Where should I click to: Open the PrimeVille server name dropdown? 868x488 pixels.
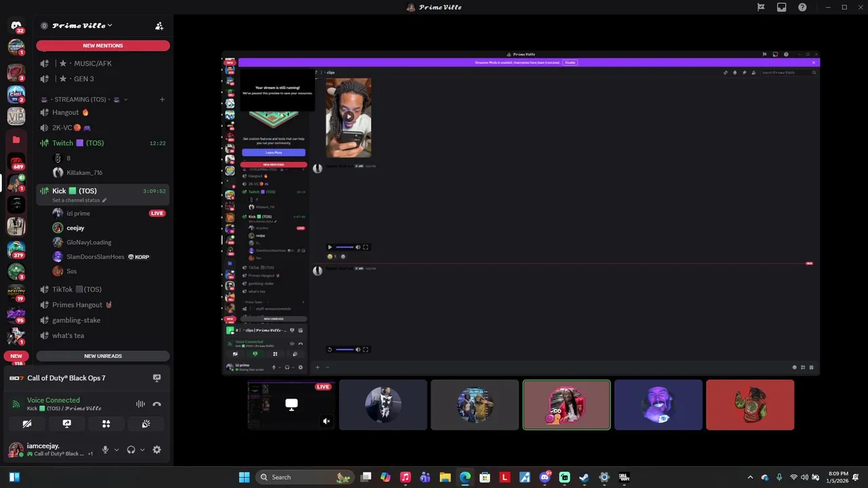pos(82,26)
